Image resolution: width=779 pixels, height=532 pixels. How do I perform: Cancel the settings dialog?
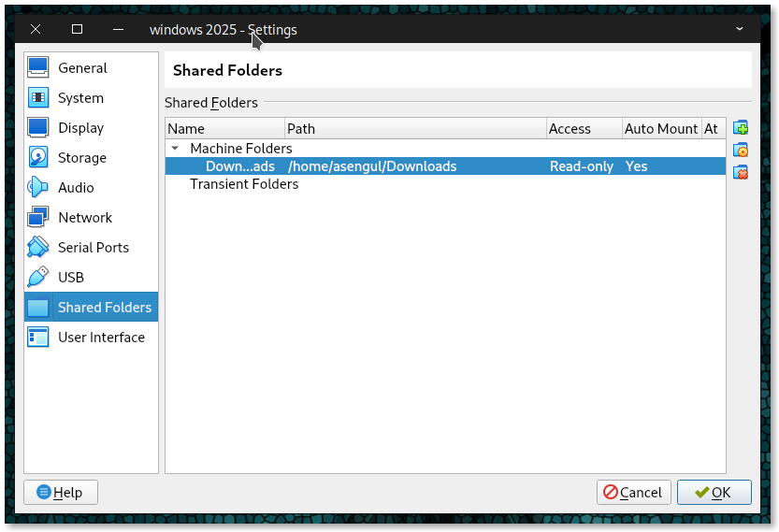633,492
